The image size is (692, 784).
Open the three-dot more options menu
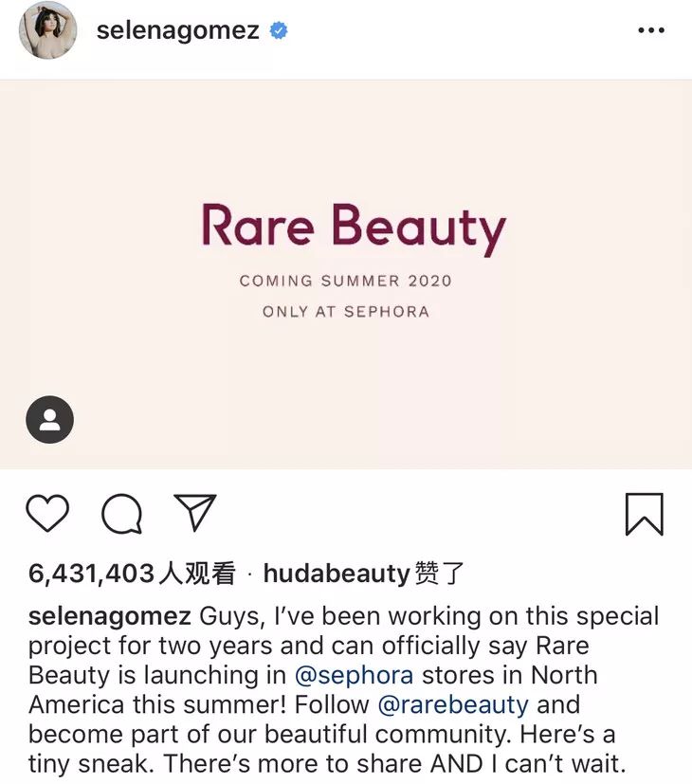coord(651,30)
